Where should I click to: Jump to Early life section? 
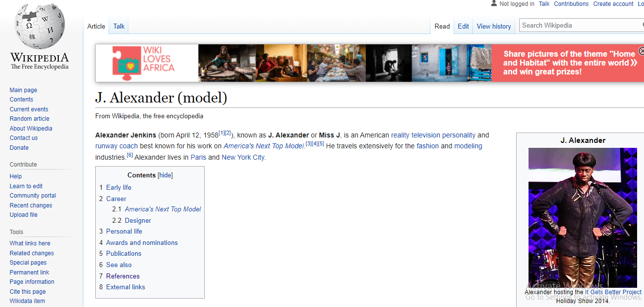(x=118, y=188)
